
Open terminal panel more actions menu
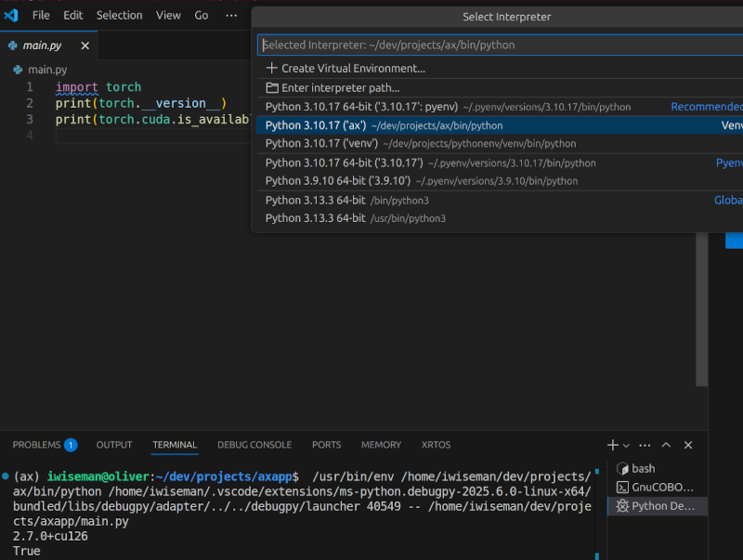pos(645,445)
